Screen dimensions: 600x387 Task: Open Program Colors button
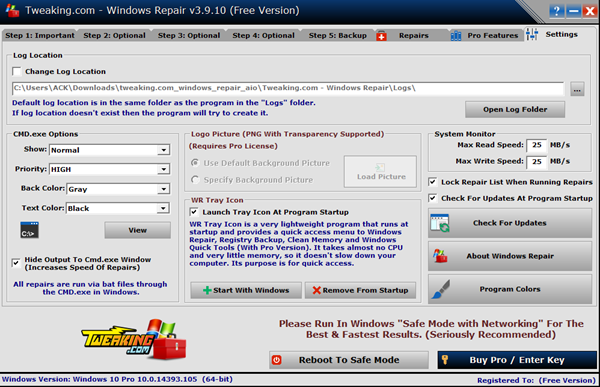pyautogui.click(x=510, y=289)
